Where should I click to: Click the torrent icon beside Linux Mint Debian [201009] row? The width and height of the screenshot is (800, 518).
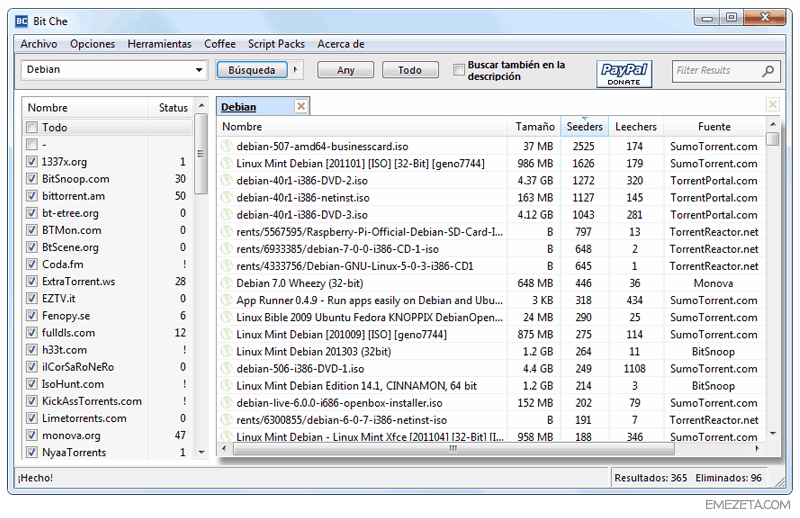coord(227,335)
